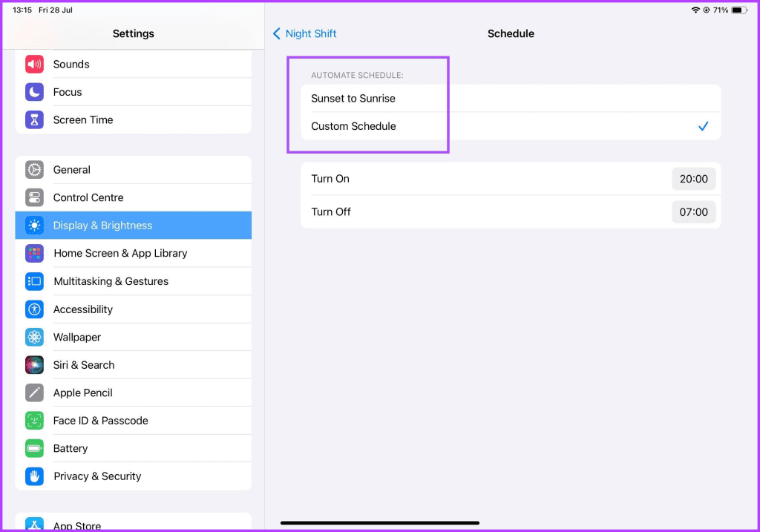This screenshot has height=532, width=760.
Task: Tap the Control Centre toggles icon
Action: point(34,197)
